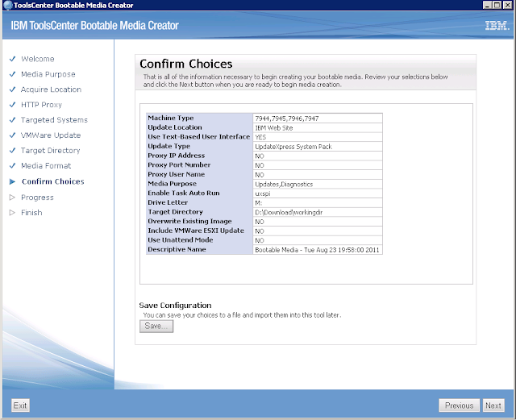Click machine type value 7944,7945,7946,7947
Image resolution: width=516 pixels, height=420 pixels.
point(287,119)
